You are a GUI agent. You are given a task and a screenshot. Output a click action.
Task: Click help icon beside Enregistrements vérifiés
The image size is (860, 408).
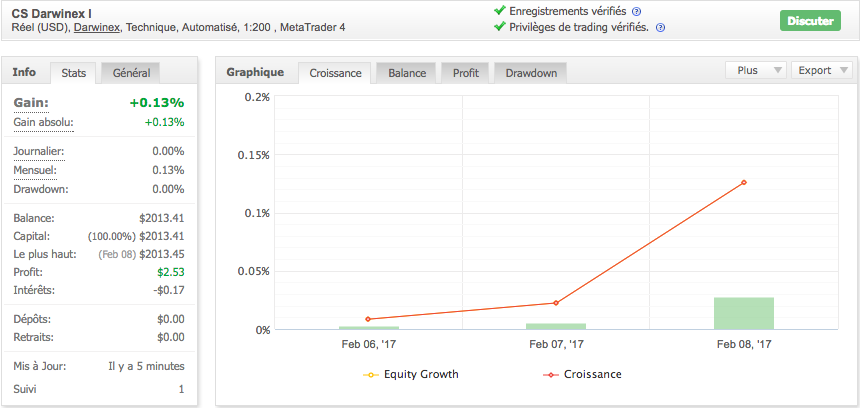coord(637,11)
